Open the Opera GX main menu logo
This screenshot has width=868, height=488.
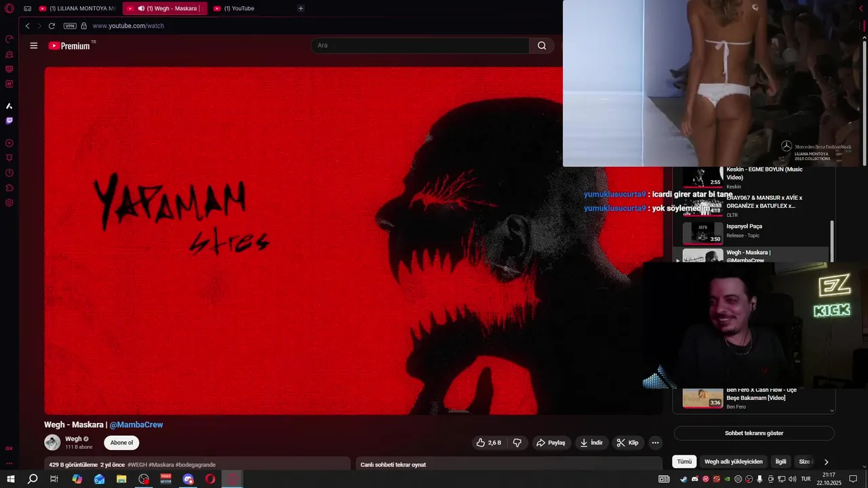click(x=9, y=8)
